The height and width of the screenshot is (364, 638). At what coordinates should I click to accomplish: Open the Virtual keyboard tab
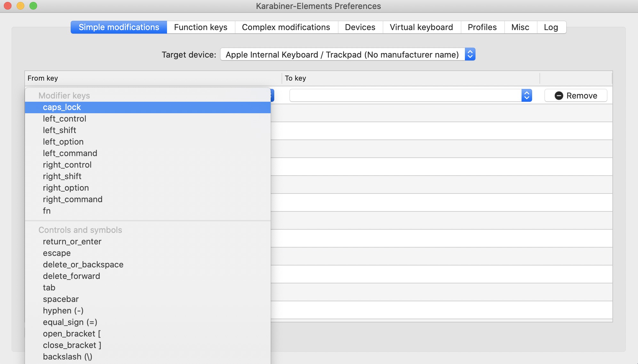421,27
